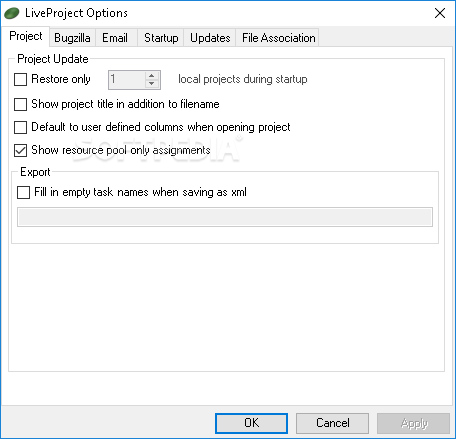The height and width of the screenshot is (439, 456).
Task: Confirm settings with the OK button
Action: [x=251, y=423]
